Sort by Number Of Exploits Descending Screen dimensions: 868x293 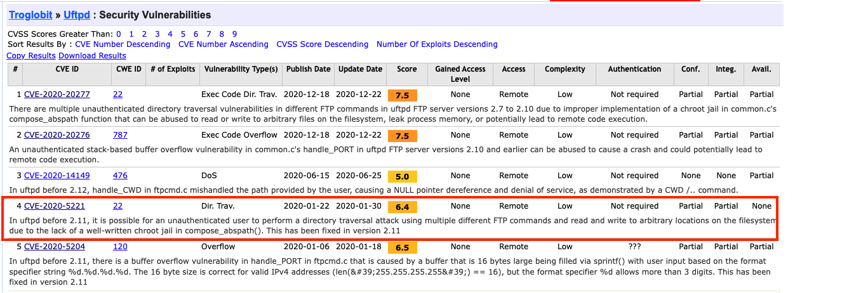[437, 44]
